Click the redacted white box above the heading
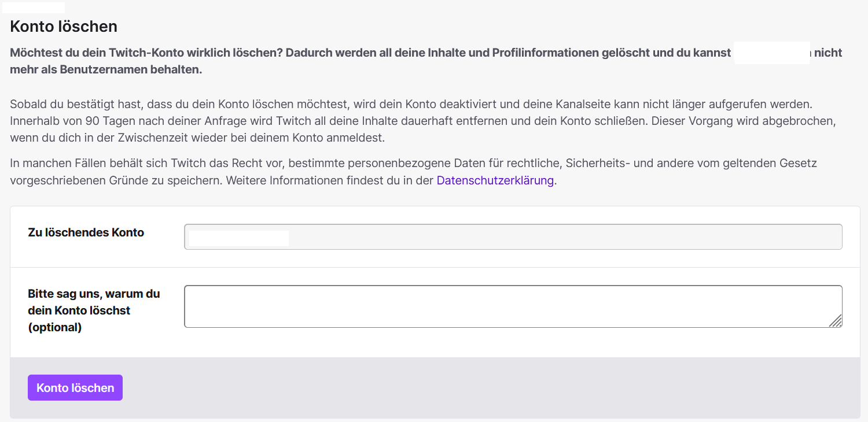 tap(34, 8)
